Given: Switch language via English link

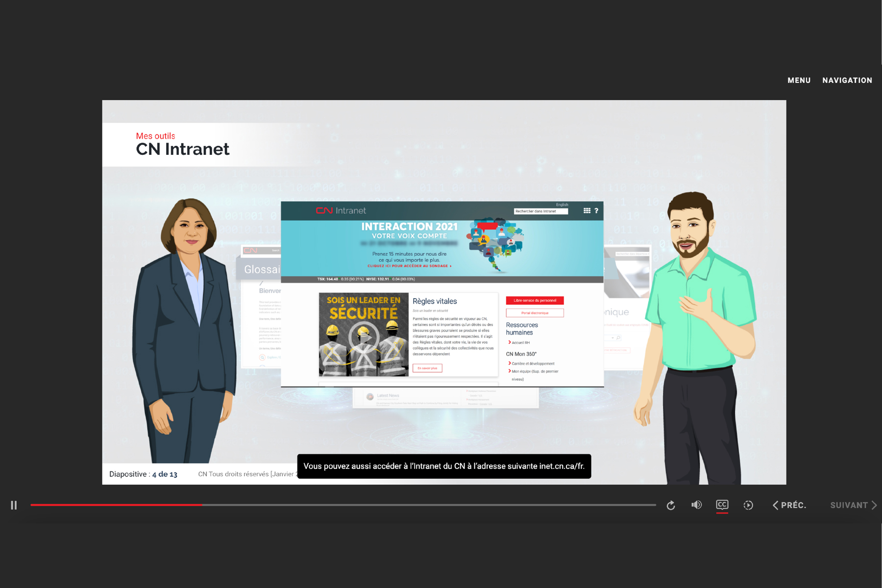Looking at the screenshot, I should point(562,205).
